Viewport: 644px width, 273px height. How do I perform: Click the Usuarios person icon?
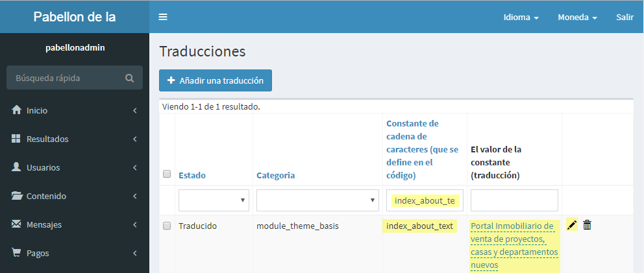click(x=17, y=167)
